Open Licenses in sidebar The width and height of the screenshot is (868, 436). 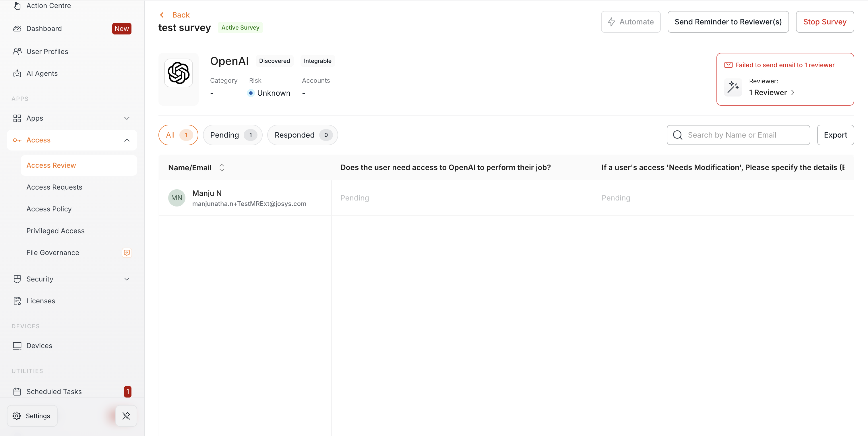pyautogui.click(x=41, y=301)
